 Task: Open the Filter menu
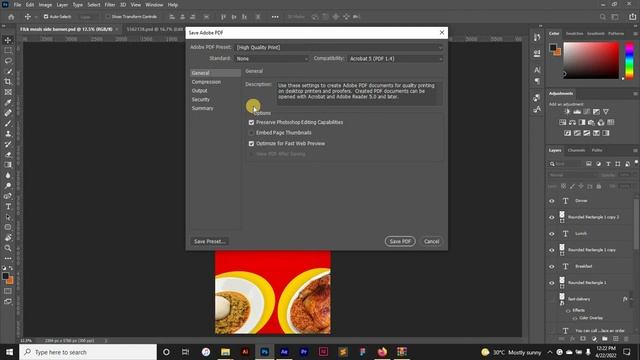[x=109, y=5]
